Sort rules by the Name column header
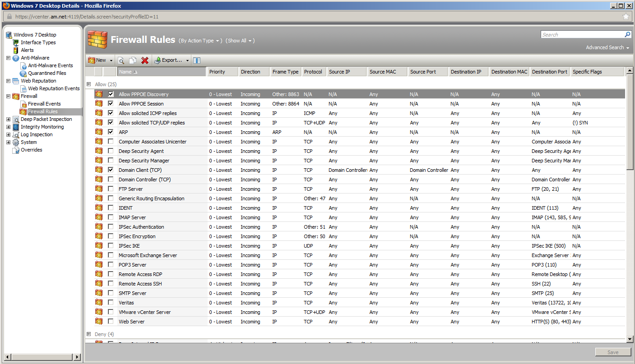The image size is (635, 364). point(162,72)
